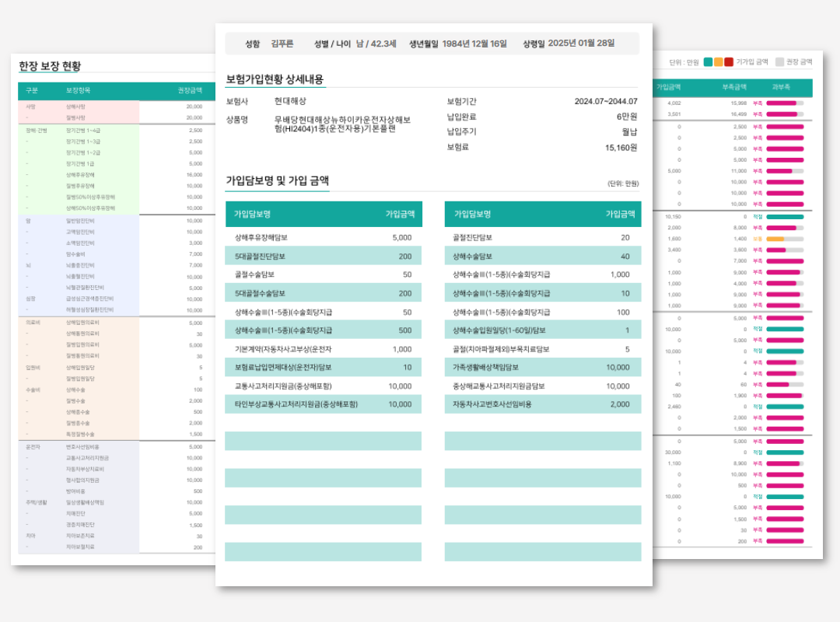
Task: Click the 보험료 value 15,160원
Action: 621,147
